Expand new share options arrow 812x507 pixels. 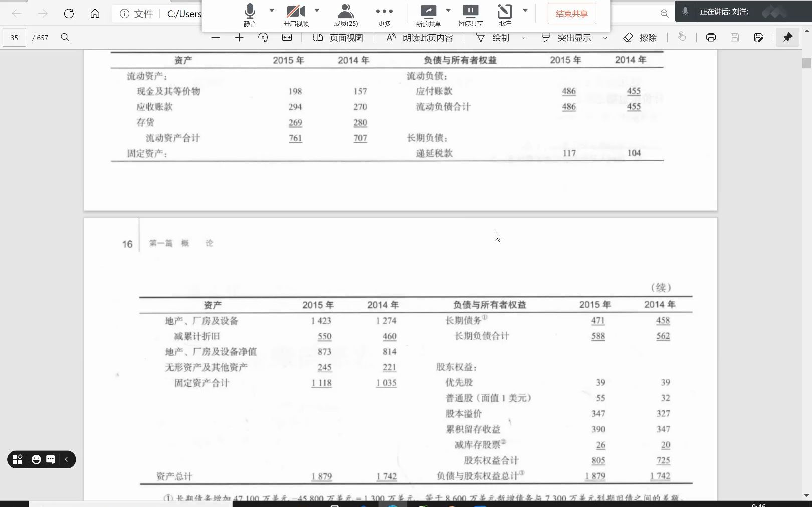448,10
